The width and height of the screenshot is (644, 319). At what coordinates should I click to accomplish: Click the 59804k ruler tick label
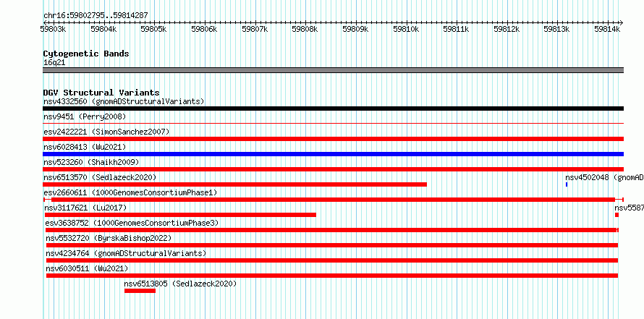coord(104,29)
